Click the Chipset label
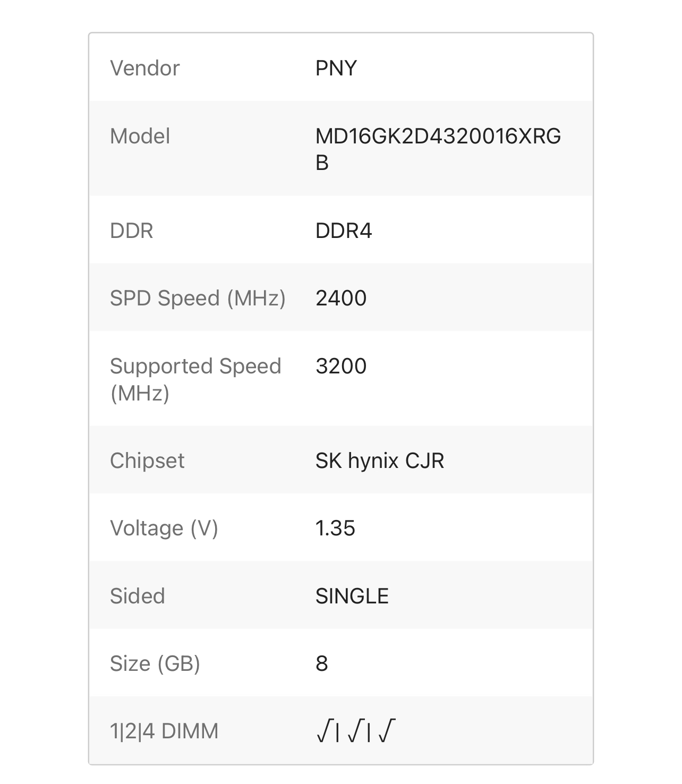This screenshot has height=784, width=682. (x=147, y=461)
